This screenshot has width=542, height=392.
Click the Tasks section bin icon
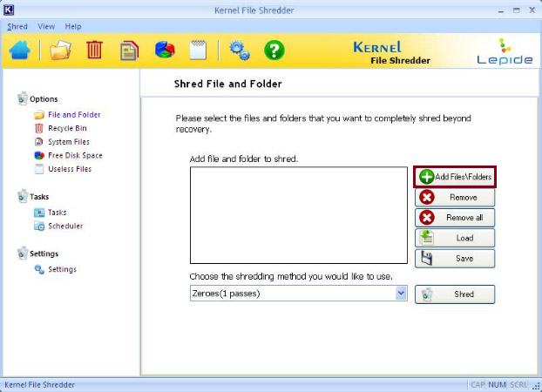23,196
